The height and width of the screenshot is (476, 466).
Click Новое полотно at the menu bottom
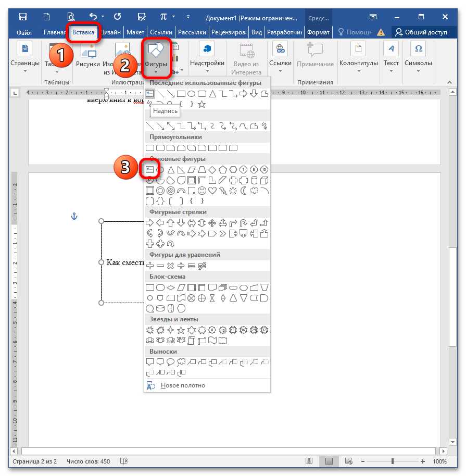tap(182, 385)
